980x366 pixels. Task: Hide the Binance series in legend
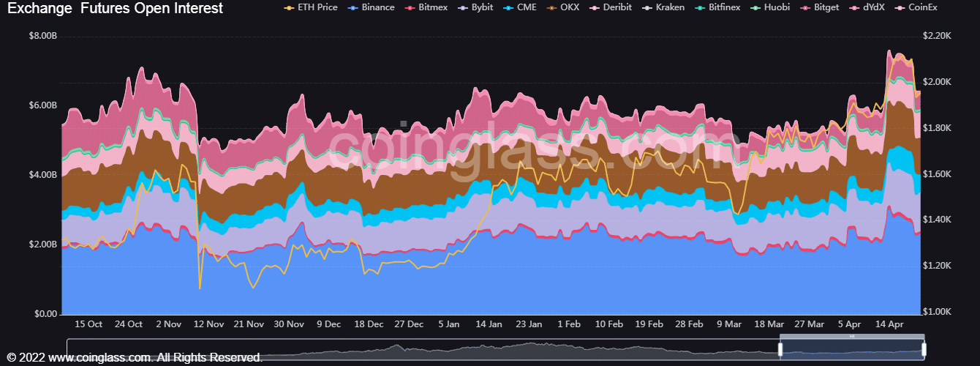coord(372,7)
